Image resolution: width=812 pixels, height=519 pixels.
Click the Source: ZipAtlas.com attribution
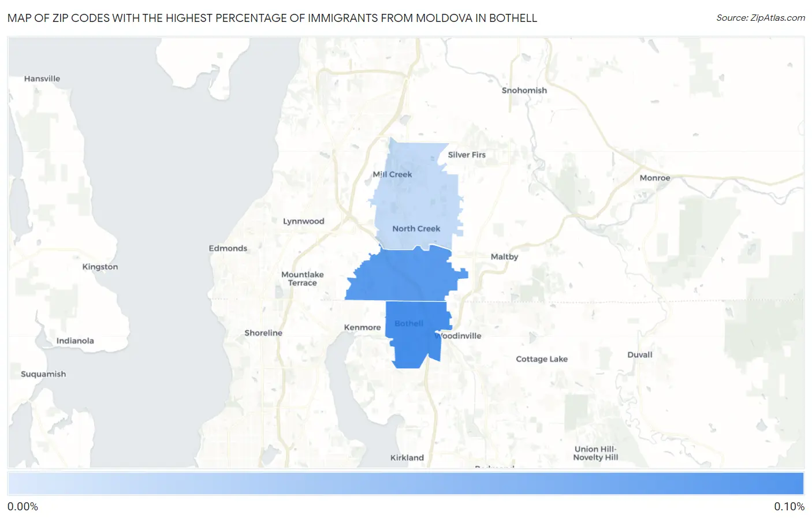coord(761,18)
